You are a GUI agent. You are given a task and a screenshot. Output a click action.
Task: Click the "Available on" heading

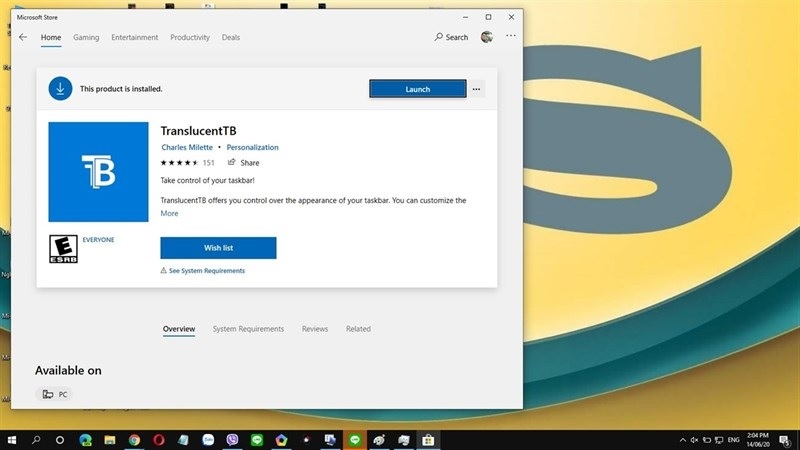coord(68,370)
